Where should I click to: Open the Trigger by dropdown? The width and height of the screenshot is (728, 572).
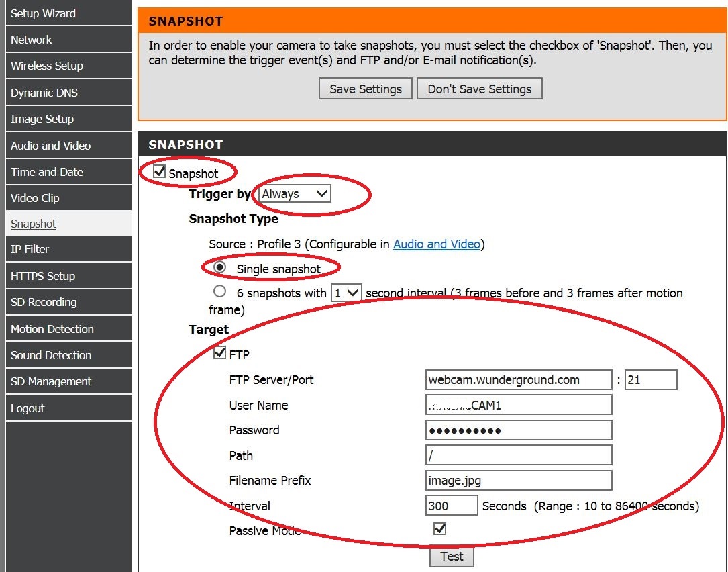tap(295, 194)
